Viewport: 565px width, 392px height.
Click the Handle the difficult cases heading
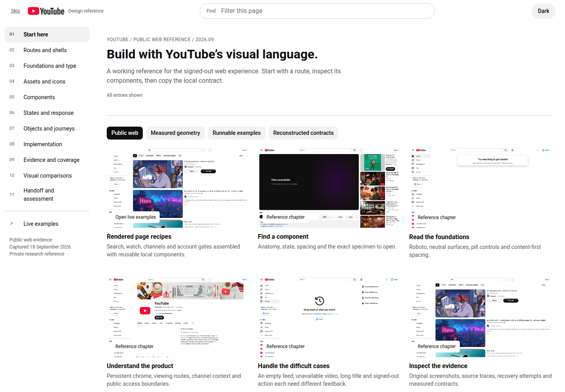pyautogui.click(x=293, y=366)
